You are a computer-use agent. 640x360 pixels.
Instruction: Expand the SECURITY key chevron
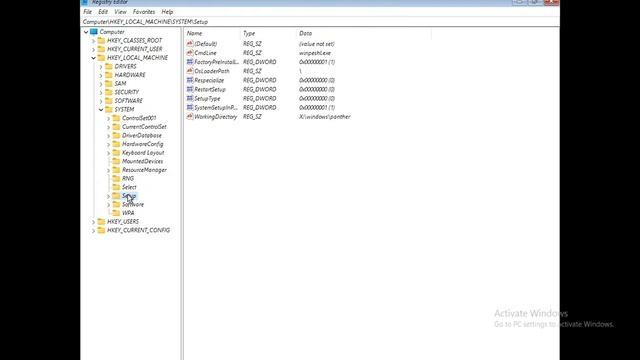[x=101, y=92]
